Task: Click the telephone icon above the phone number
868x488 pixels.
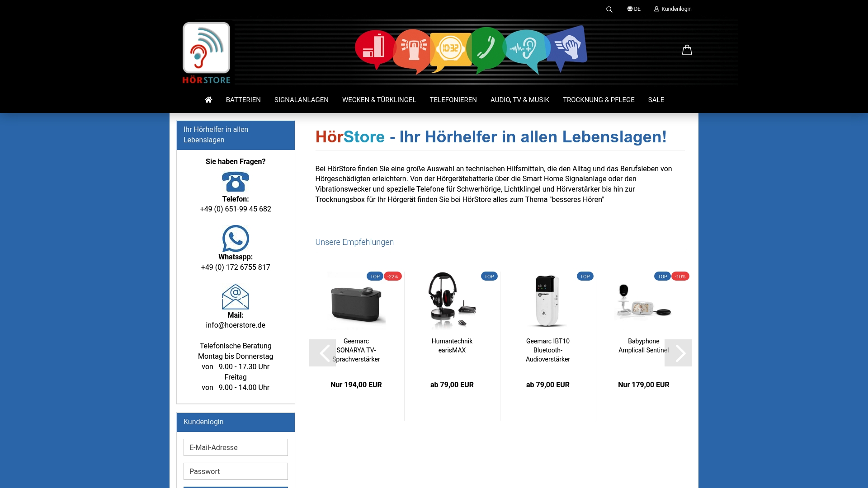Action: [236, 181]
